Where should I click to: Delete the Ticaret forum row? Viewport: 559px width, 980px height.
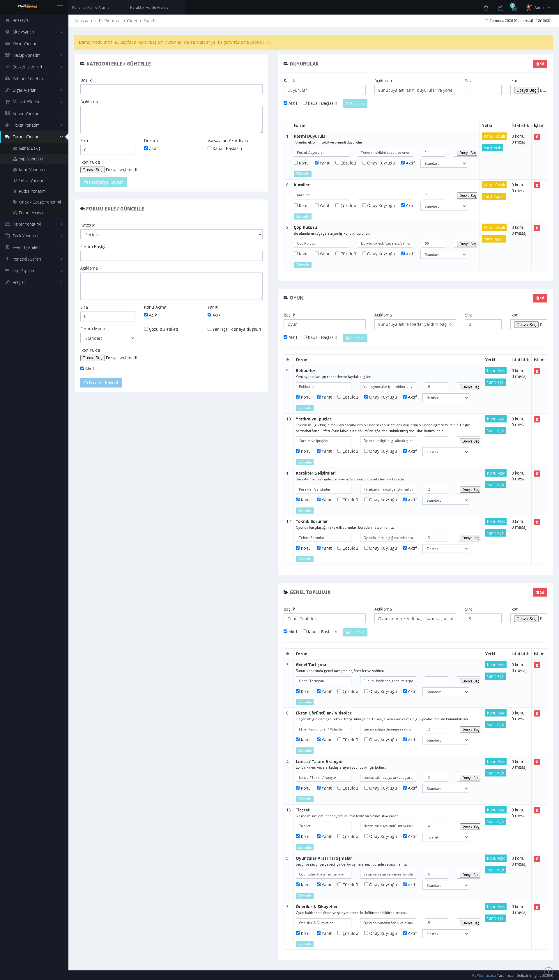(537, 810)
